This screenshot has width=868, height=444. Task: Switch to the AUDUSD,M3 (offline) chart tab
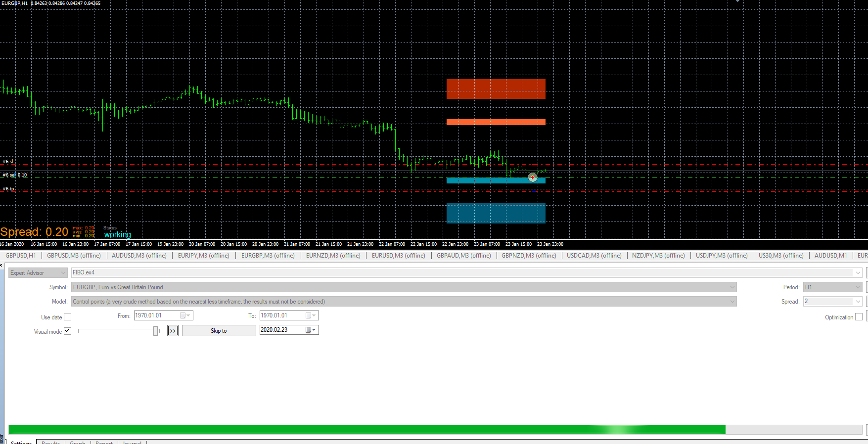pyautogui.click(x=139, y=256)
